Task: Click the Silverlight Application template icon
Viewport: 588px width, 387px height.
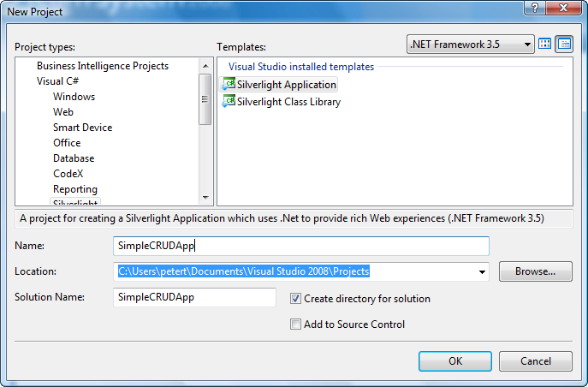Action: click(x=229, y=85)
